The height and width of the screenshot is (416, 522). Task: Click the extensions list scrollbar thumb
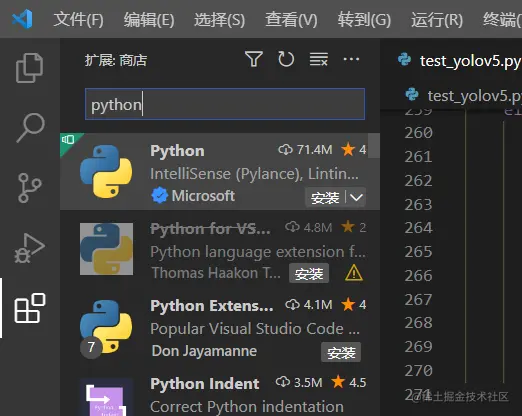point(374,146)
